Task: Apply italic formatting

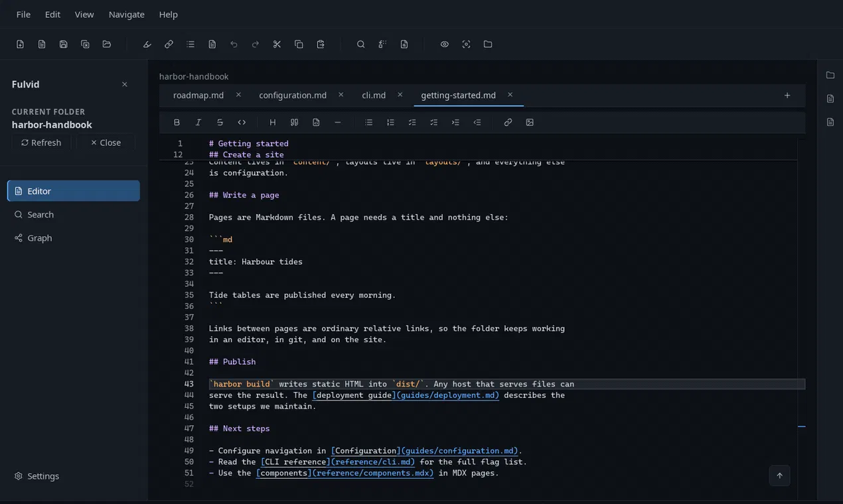Action: click(198, 123)
